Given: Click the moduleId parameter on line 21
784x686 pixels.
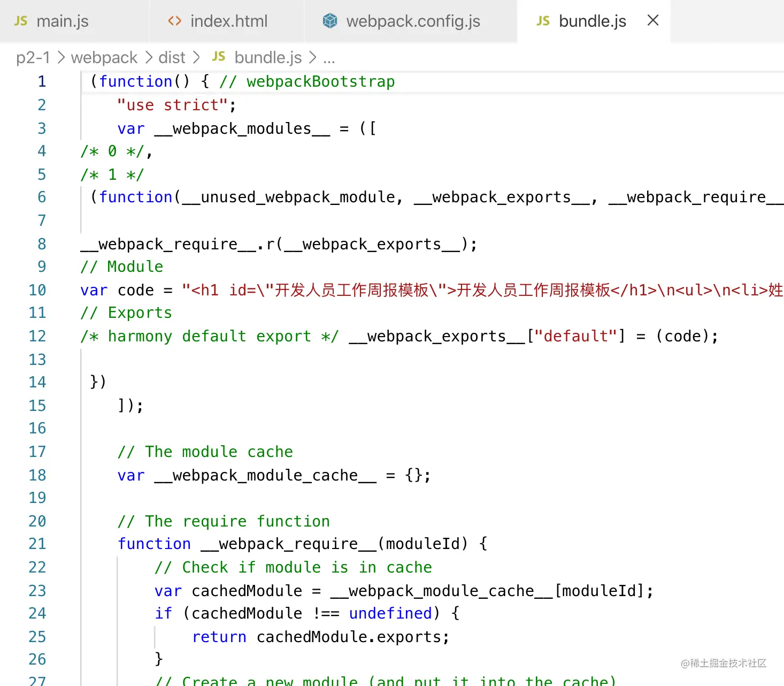Looking at the screenshot, I should pyautogui.click(x=423, y=544).
